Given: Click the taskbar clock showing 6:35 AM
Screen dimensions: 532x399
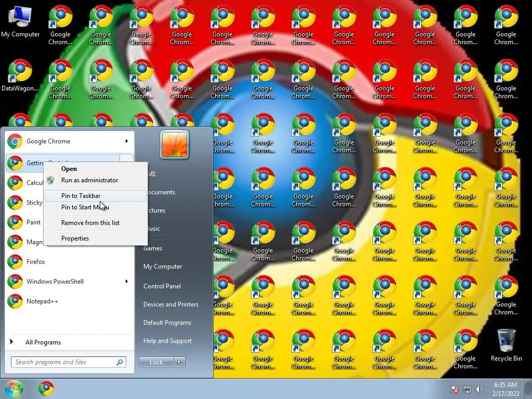Looking at the screenshot, I should pos(506,389).
